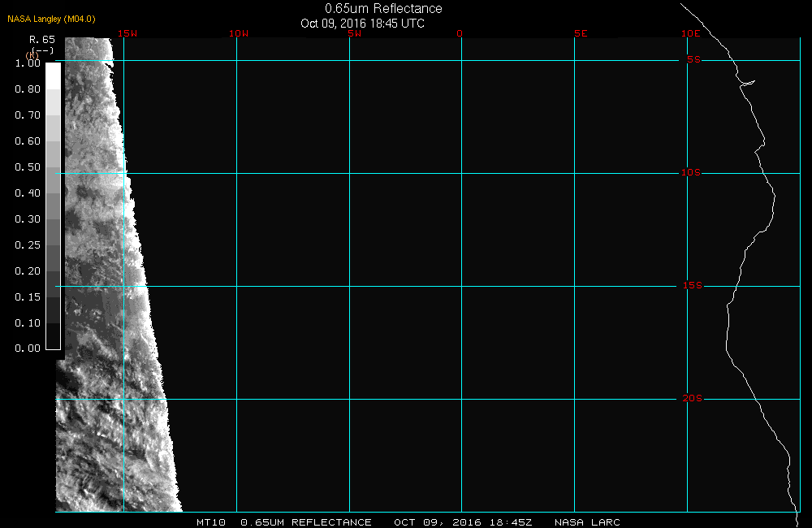The width and height of the screenshot is (812, 528).
Task: Click the "Oct 09, 2016 18:45 UTC" timestamp
Action: (362, 23)
